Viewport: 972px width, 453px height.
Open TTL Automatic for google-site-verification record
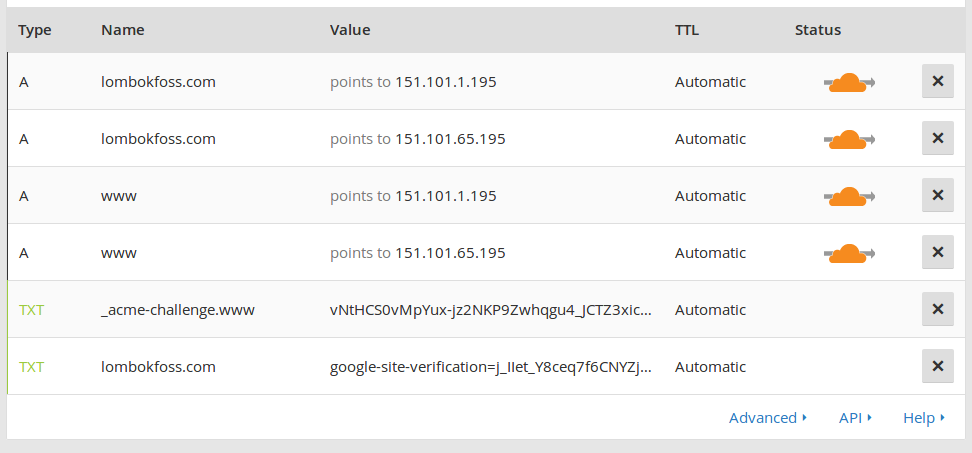(710, 367)
